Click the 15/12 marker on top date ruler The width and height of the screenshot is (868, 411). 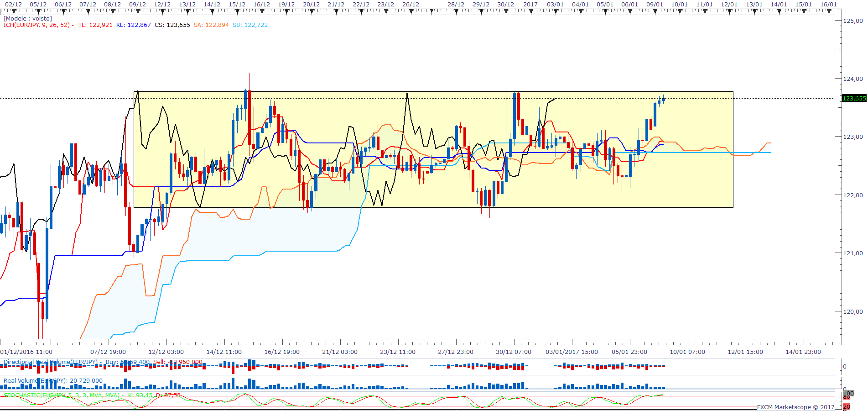coord(237,5)
